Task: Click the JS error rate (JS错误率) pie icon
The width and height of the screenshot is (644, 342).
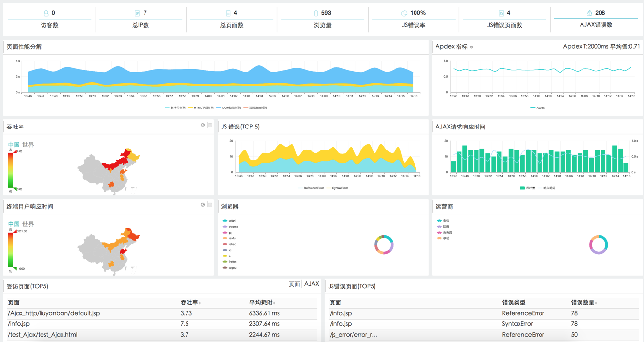Action: [404, 13]
